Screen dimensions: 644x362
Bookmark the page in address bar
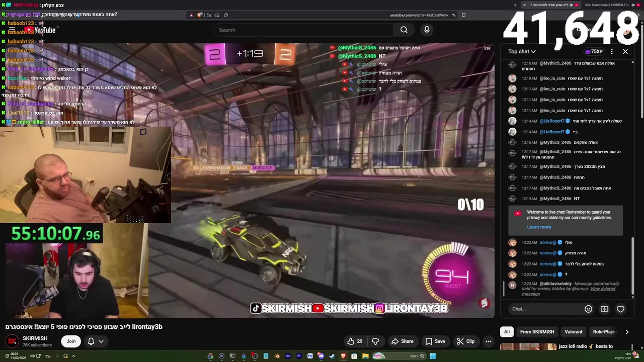tap(463, 15)
